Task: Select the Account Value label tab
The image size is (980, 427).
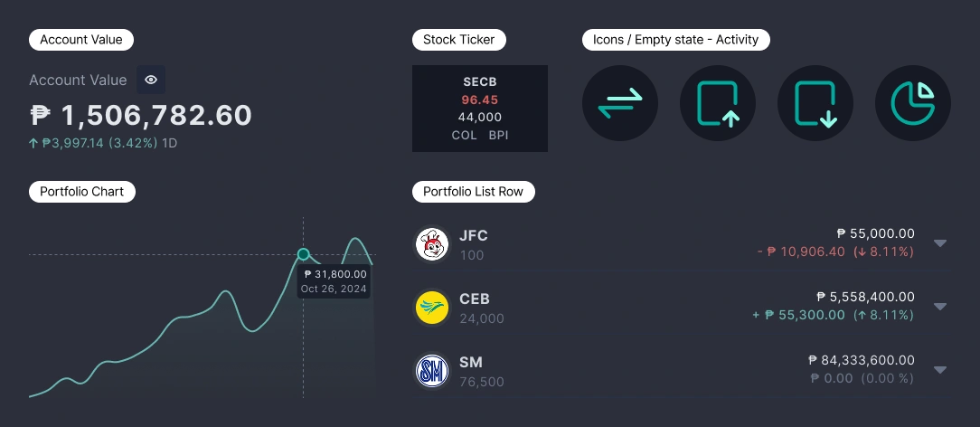Action: (x=81, y=40)
